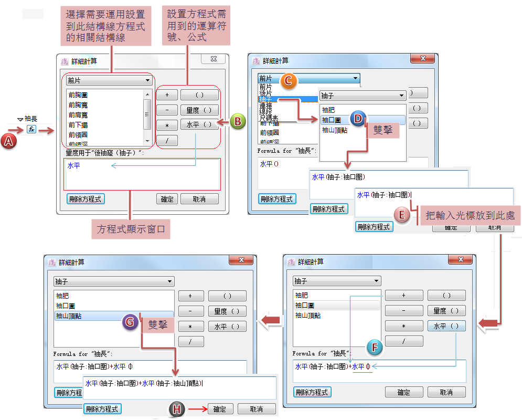This screenshot has height=420, width=522.
Task: Select 前肩寬 in the structure line list
Action: click(x=78, y=114)
